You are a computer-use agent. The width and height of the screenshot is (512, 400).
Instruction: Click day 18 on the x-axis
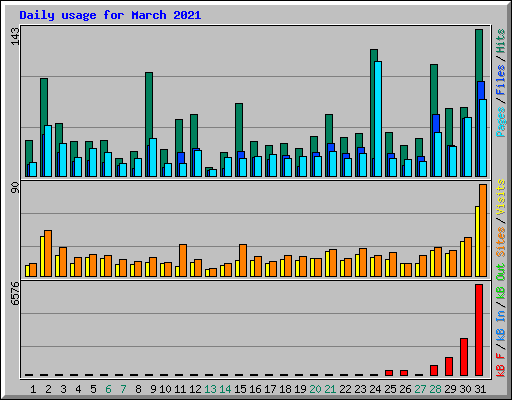tap(285, 389)
